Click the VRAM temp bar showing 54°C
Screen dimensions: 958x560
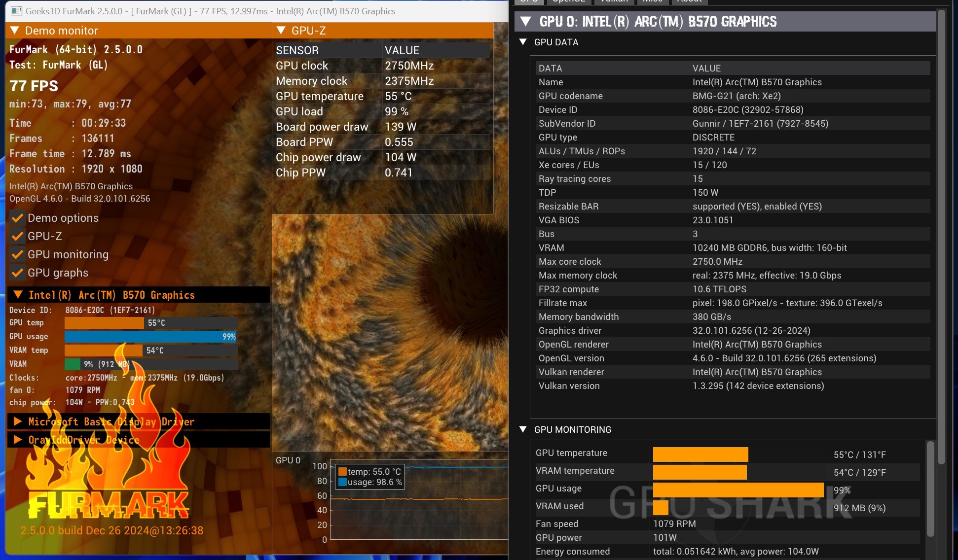coord(103,350)
